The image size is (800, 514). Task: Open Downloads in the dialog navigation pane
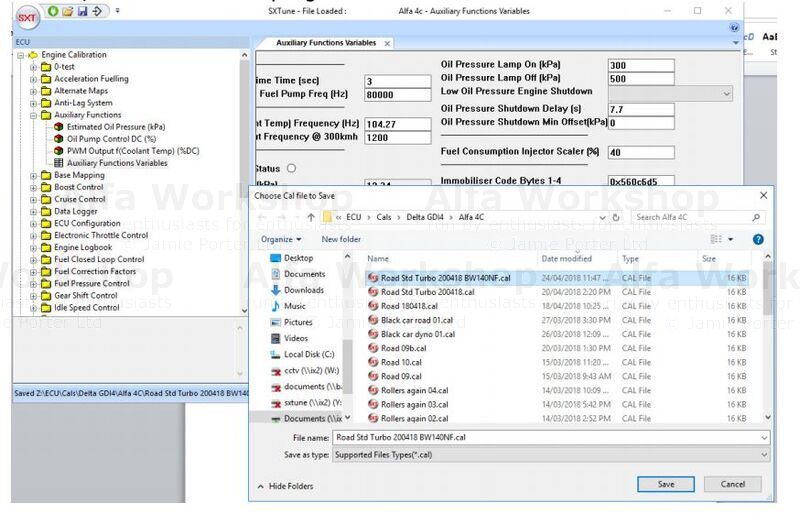(303, 290)
